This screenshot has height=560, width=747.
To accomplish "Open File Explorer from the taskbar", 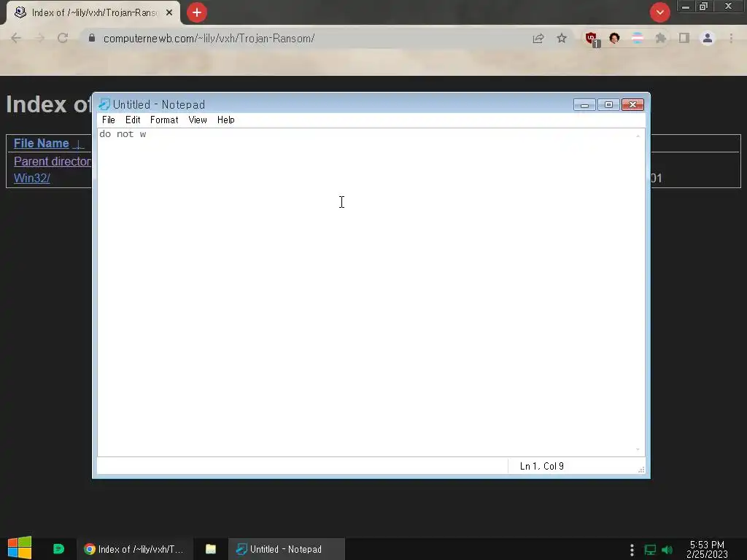I will 211,549.
